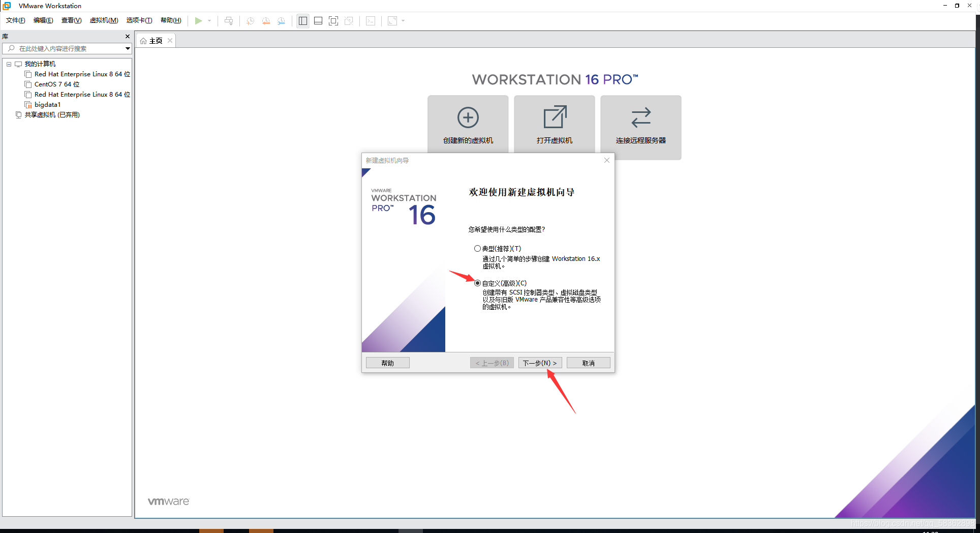Screen dimensions: 980x533
Task: Click the VMware Workstation title bar icon
Action: (x=7, y=6)
